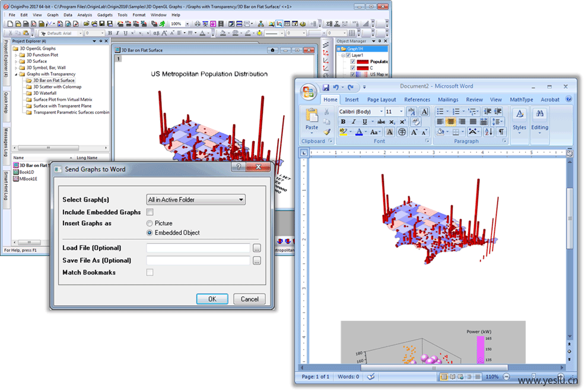
Task: Click the font color A swatch in Word
Action: 359,132
